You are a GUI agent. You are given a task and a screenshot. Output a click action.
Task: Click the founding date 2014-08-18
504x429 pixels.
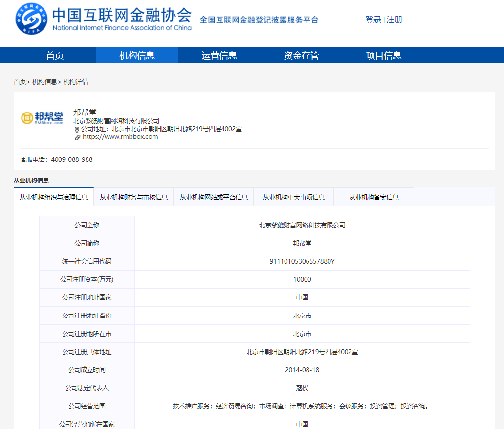point(302,370)
